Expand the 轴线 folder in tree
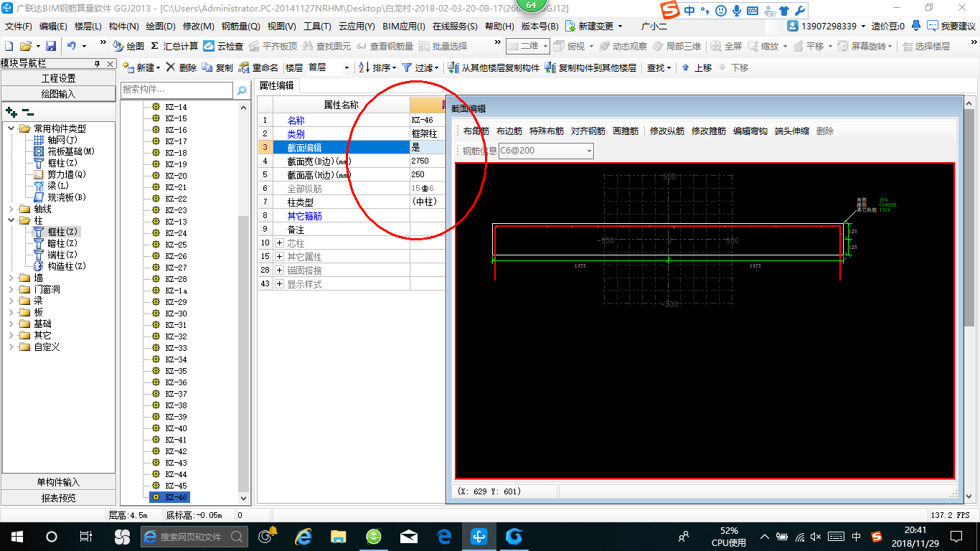Screen dimensions: 980x551 pos(11,209)
